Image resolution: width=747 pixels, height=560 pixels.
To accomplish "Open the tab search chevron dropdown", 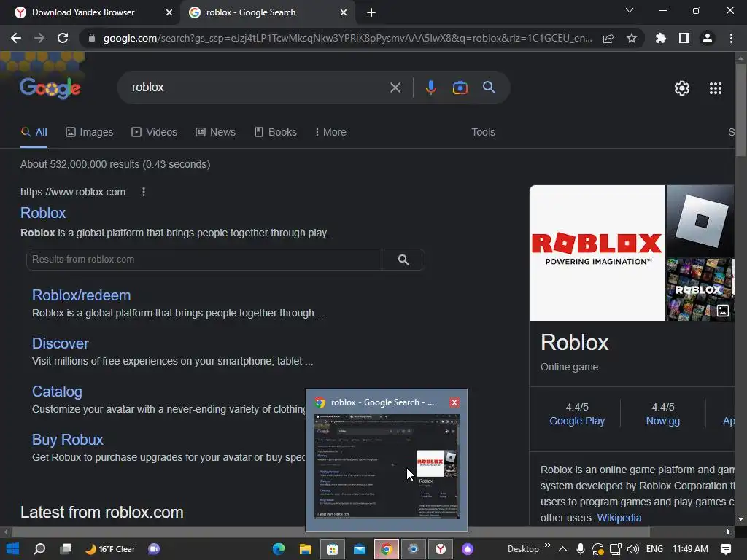I will (630, 10).
